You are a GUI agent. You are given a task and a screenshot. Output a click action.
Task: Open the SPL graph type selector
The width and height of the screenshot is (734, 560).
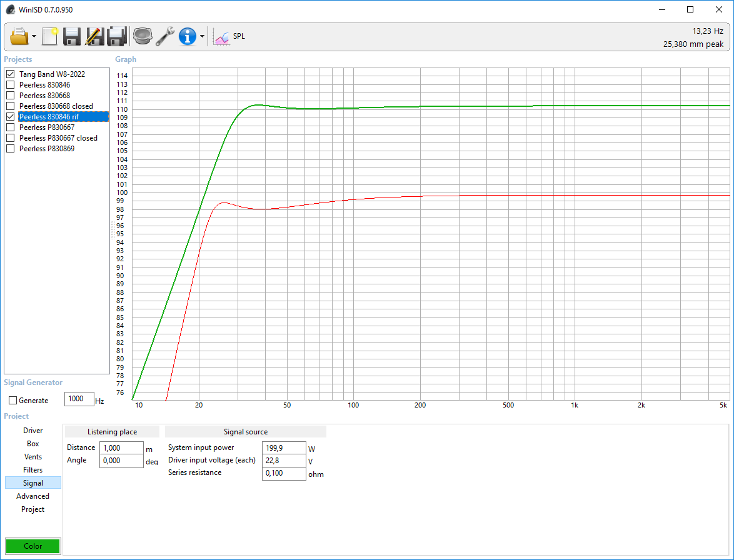[x=229, y=36]
